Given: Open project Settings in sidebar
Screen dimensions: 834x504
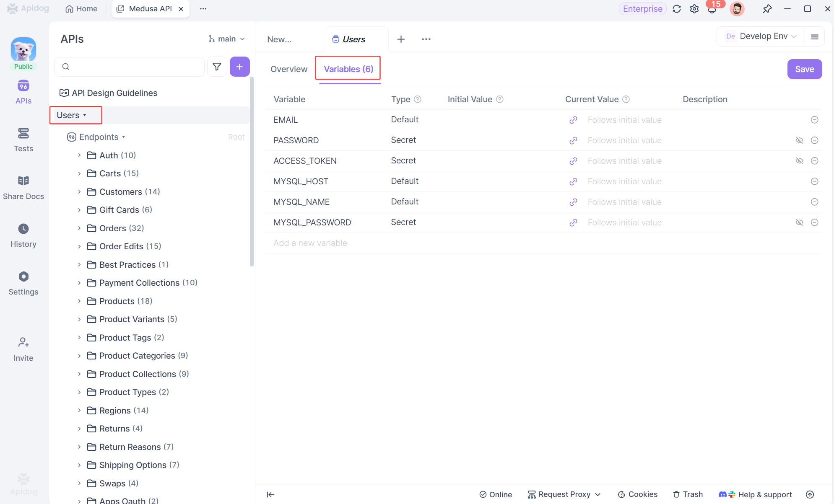Looking at the screenshot, I should click(x=23, y=283).
